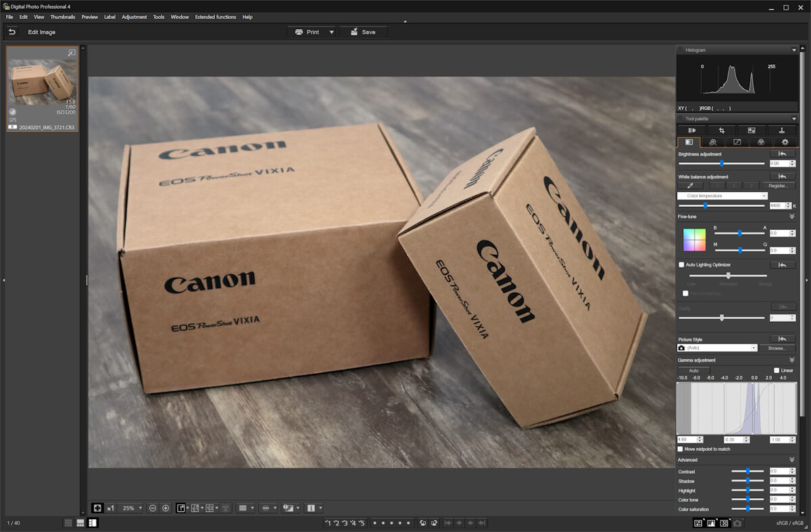Toggle checkbox below Auto Lighting Optimizer slider
The height and width of the screenshot is (532, 811).
point(685,293)
